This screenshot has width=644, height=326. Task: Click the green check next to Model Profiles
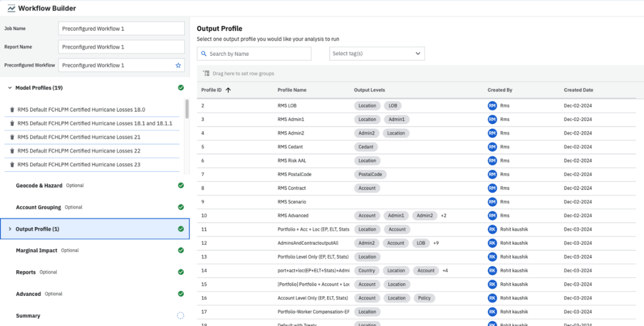[181, 87]
